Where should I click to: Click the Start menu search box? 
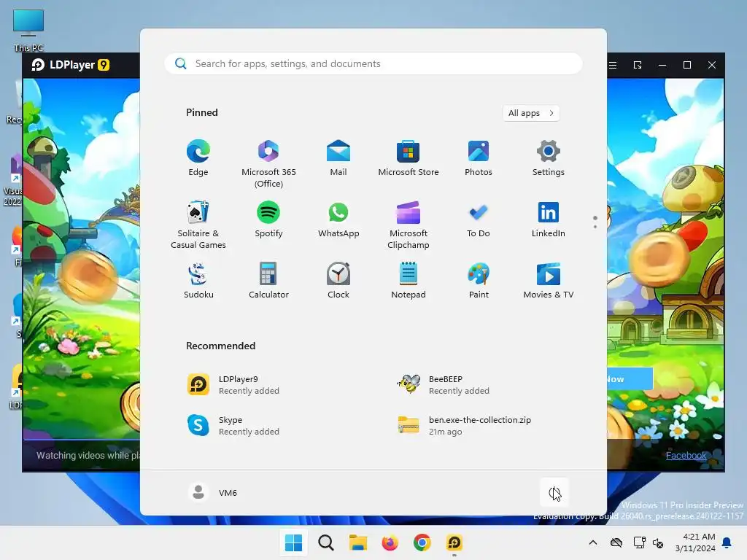click(x=373, y=64)
